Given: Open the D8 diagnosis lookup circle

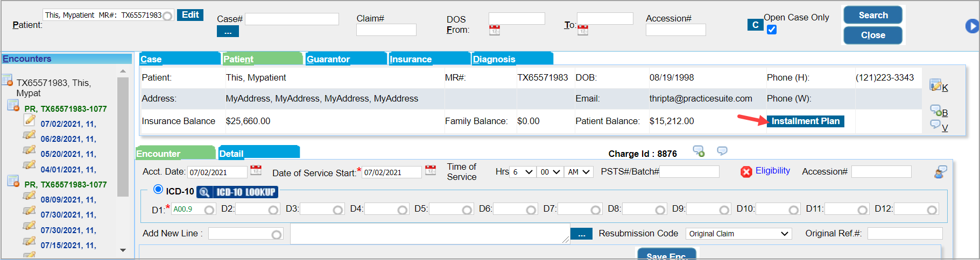Looking at the screenshot, I should (660, 210).
